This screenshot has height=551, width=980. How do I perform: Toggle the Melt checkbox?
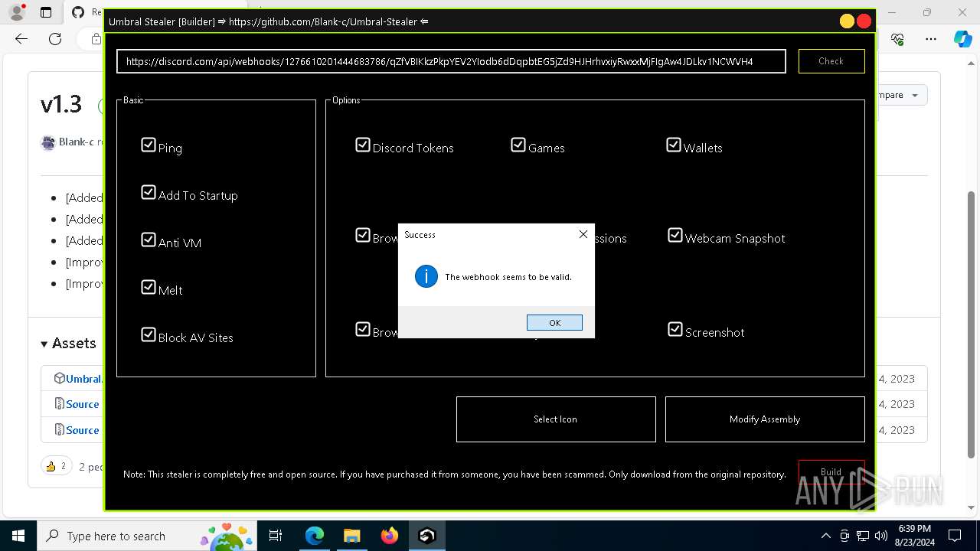coord(149,287)
